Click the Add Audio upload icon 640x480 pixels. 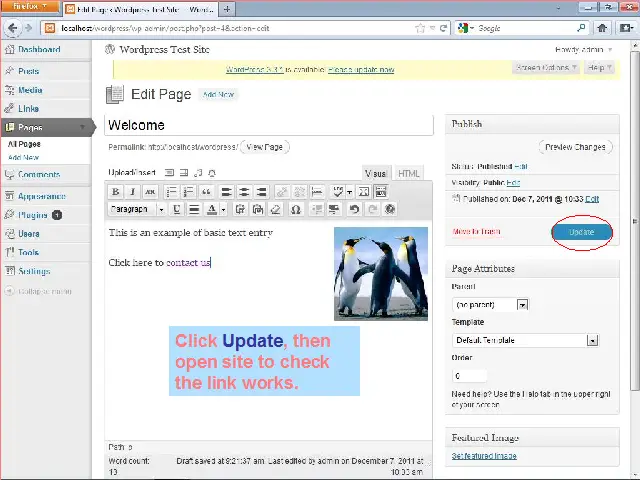(198, 173)
